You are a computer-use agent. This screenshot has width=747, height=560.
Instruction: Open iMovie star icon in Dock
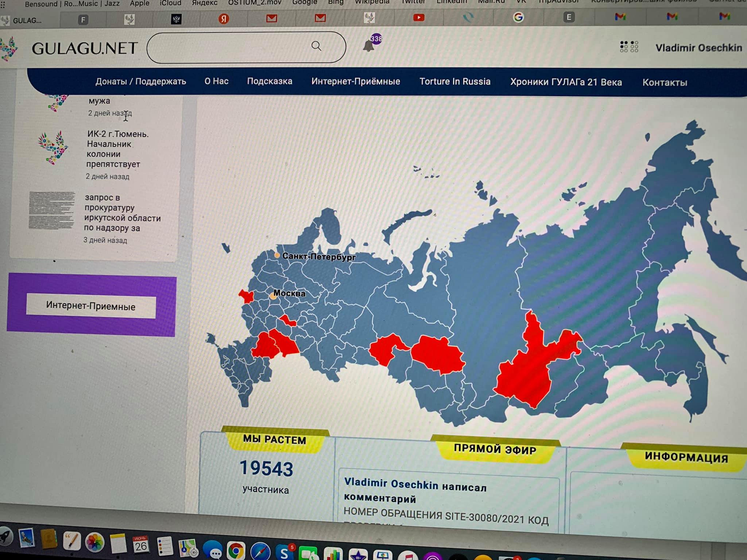click(x=358, y=555)
